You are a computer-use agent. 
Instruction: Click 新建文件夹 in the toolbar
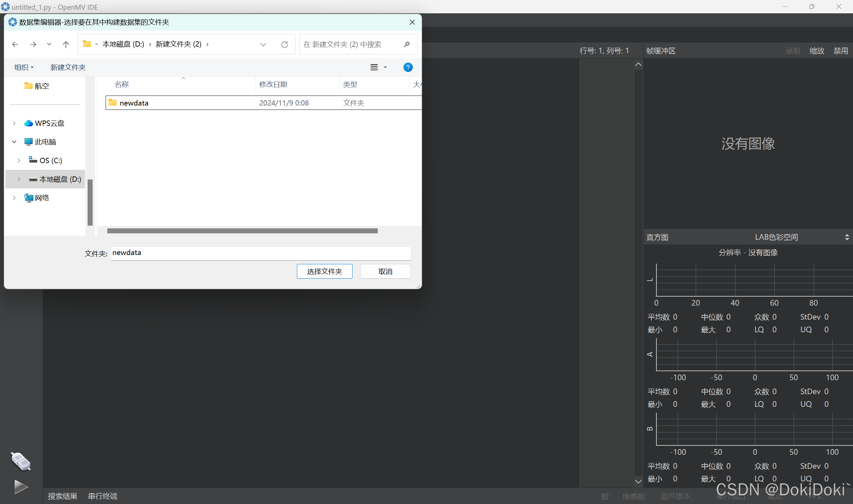(x=68, y=67)
